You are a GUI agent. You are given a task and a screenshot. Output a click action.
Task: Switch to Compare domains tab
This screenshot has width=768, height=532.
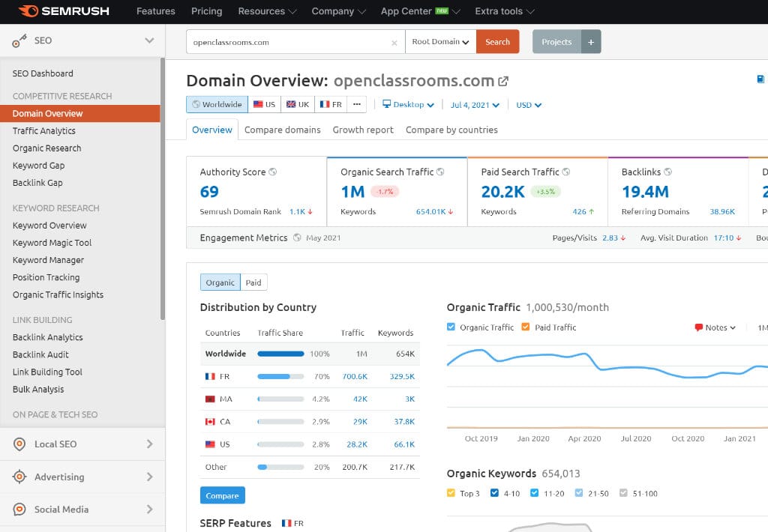283,130
